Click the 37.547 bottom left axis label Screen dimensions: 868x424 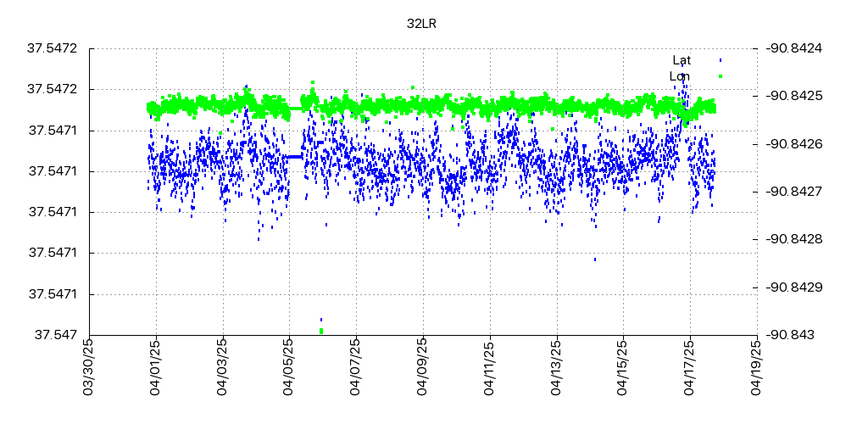[56, 335]
